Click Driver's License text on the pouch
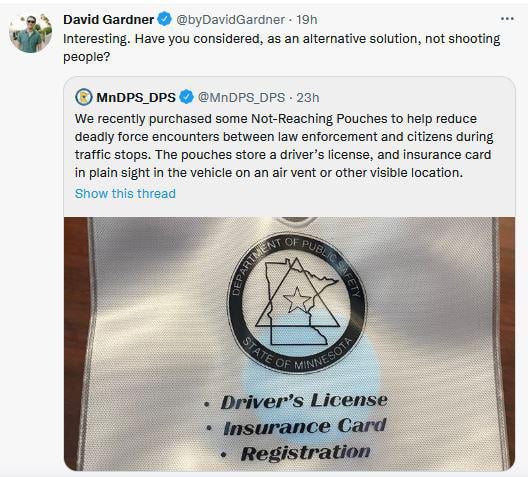Viewport: 528px width, 477px height. click(304, 401)
